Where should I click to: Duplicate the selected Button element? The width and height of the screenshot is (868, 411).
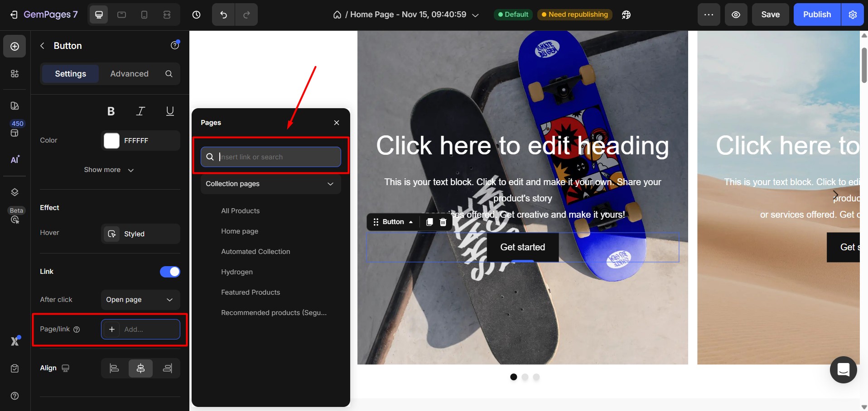coord(429,222)
